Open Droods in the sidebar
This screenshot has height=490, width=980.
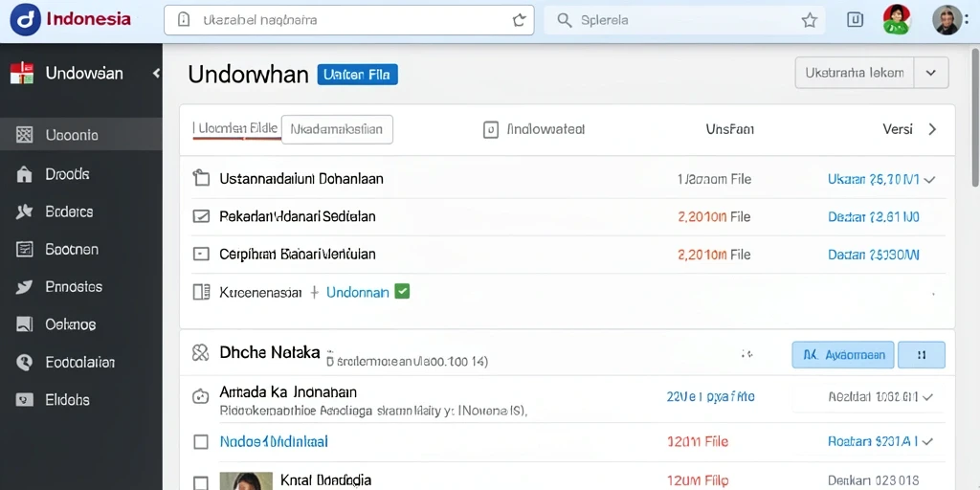pyautogui.click(x=68, y=174)
